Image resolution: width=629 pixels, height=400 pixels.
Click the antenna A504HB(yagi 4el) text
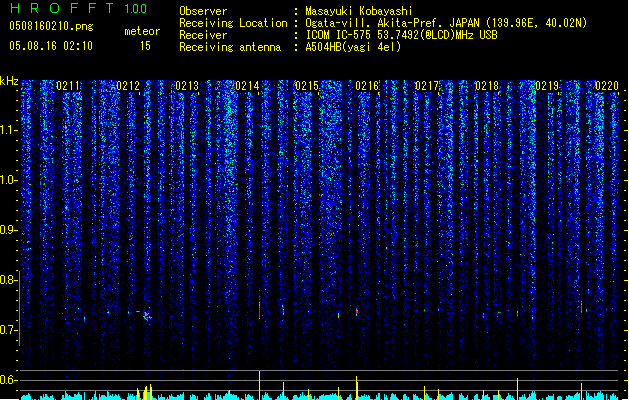(x=353, y=47)
